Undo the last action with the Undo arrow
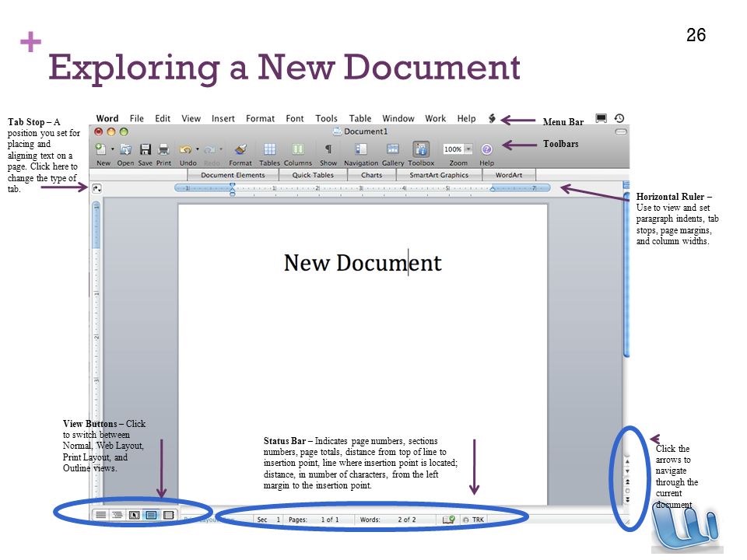 (185, 149)
